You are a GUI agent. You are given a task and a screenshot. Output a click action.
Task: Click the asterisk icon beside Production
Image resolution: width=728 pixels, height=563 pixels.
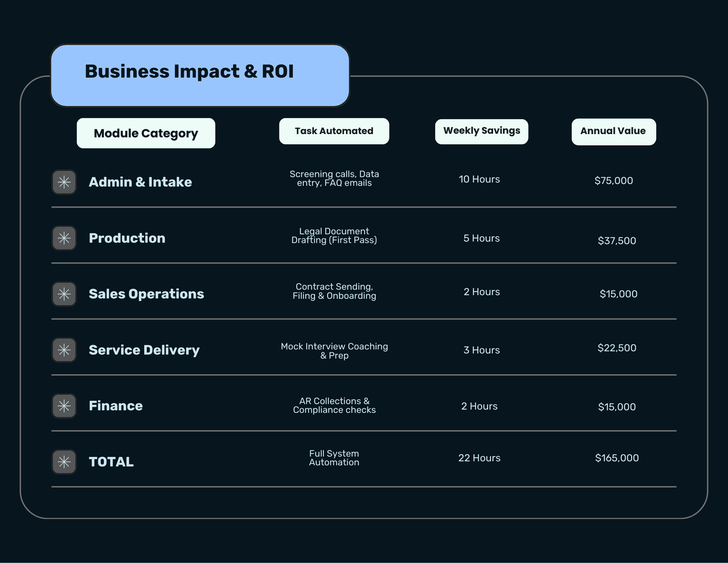pos(64,238)
